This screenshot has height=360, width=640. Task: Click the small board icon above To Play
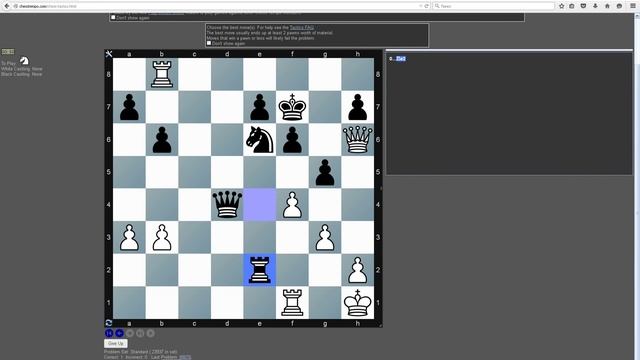[x=8, y=51]
